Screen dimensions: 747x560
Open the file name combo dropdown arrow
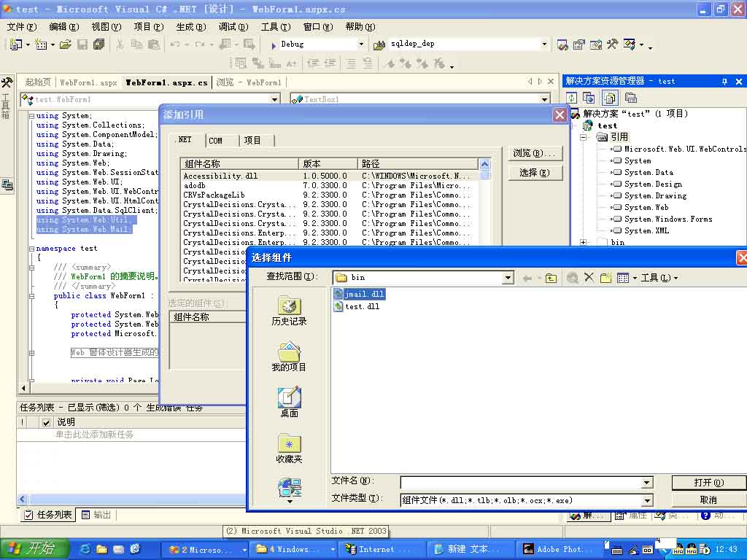(x=646, y=483)
